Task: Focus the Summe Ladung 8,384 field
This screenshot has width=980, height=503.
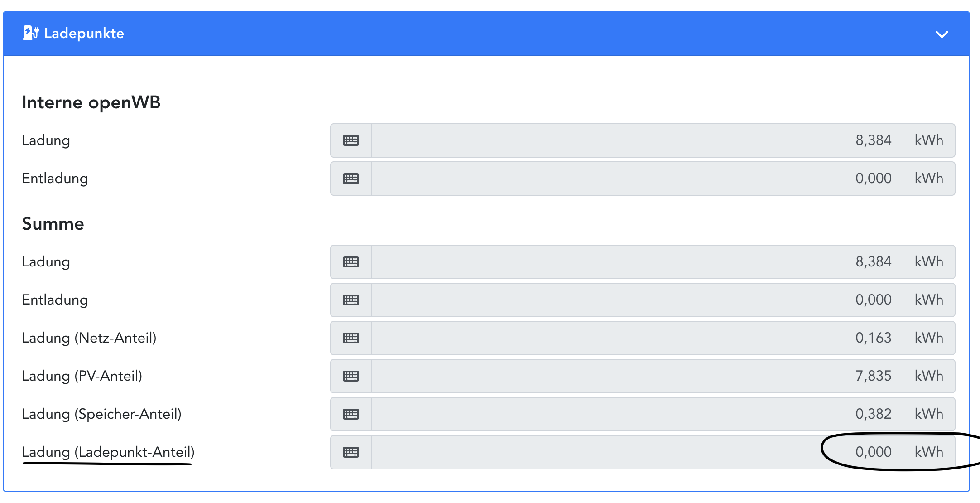Action: pos(637,262)
